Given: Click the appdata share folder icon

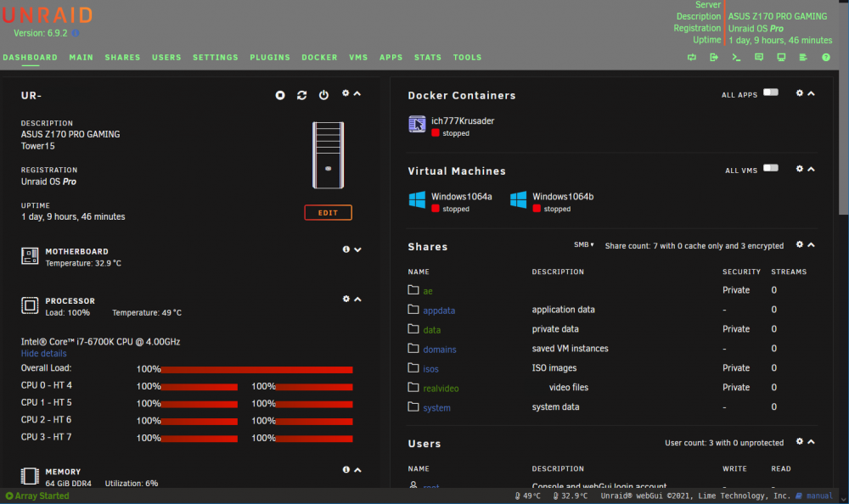Looking at the screenshot, I should [x=413, y=309].
